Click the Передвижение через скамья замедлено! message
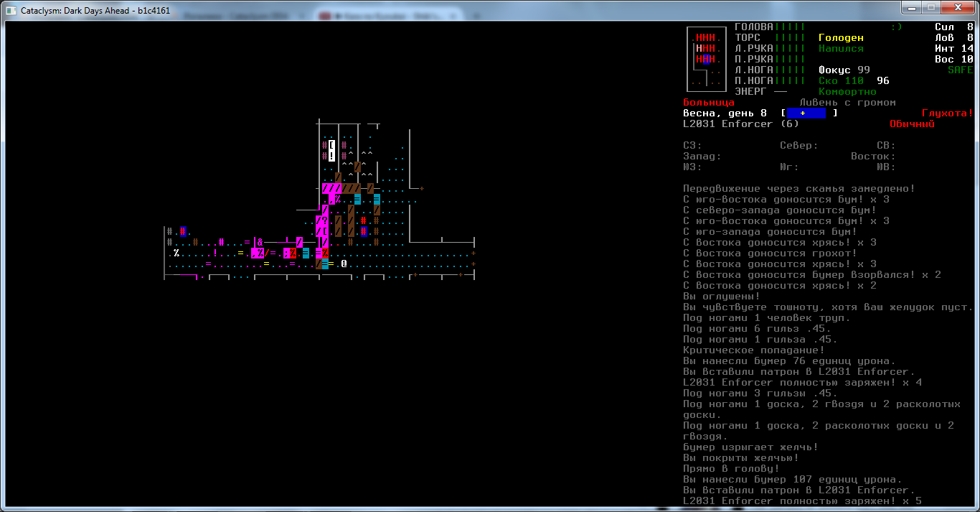Viewport: 980px width, 512px height. point(799,188)
